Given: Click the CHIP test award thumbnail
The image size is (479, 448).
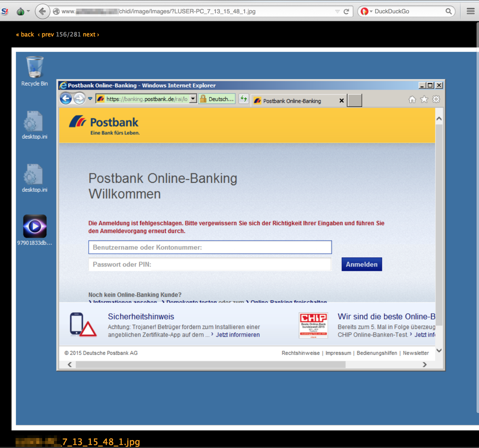Looking at the screenshot, I should [x=313, y=325].
